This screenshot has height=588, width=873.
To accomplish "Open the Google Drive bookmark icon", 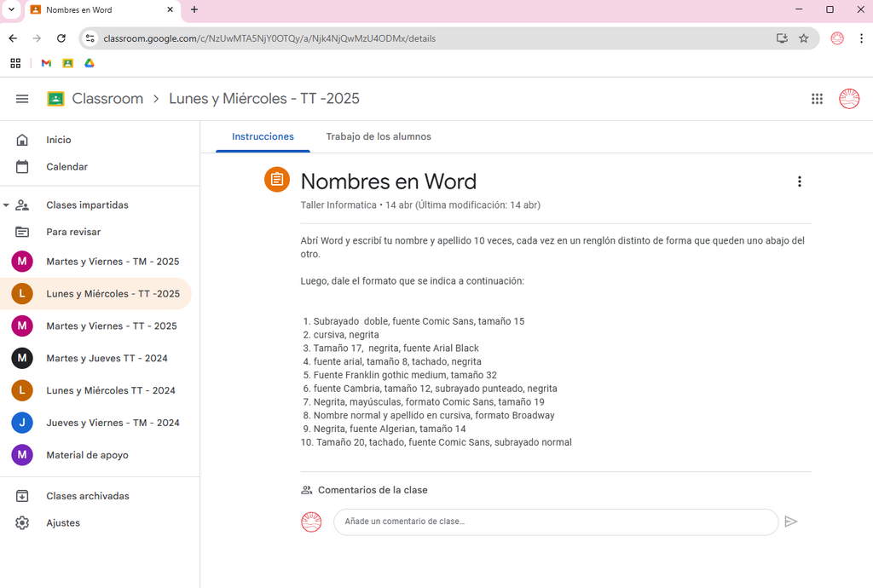I will tap(89, 63).
